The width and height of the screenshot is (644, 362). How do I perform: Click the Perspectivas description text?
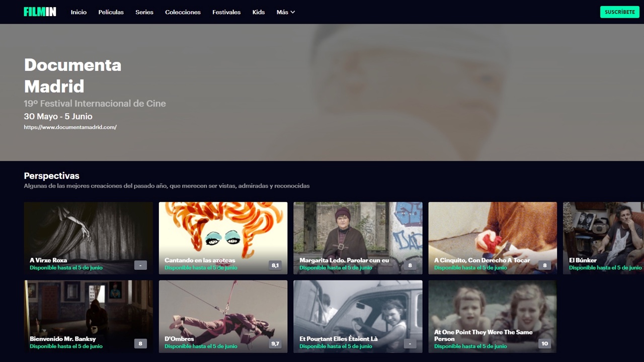coord(167,186)
